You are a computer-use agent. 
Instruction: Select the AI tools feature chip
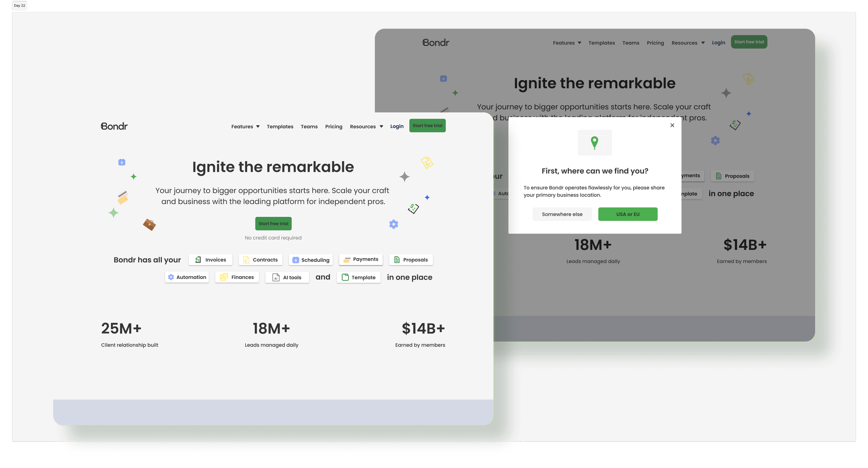click(287, 278)
